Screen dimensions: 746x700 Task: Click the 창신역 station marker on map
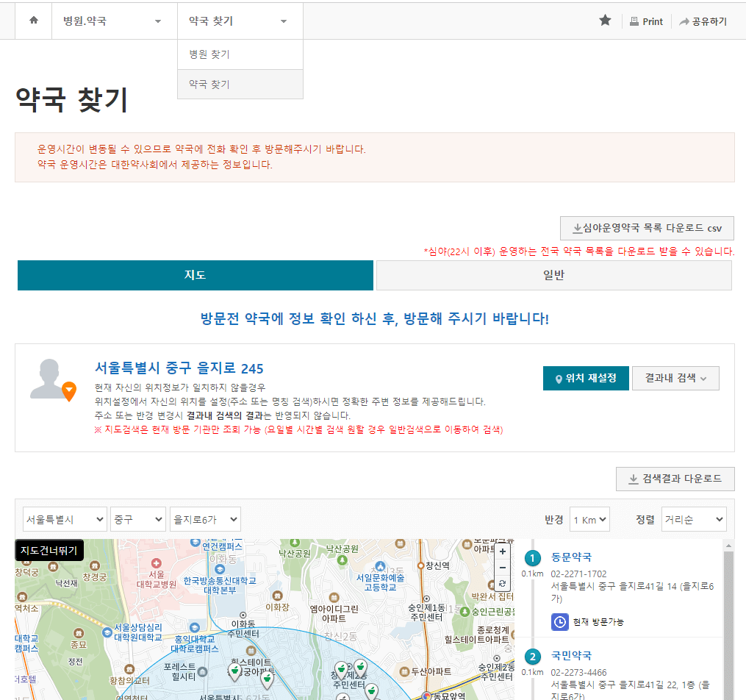coord(420,565)
